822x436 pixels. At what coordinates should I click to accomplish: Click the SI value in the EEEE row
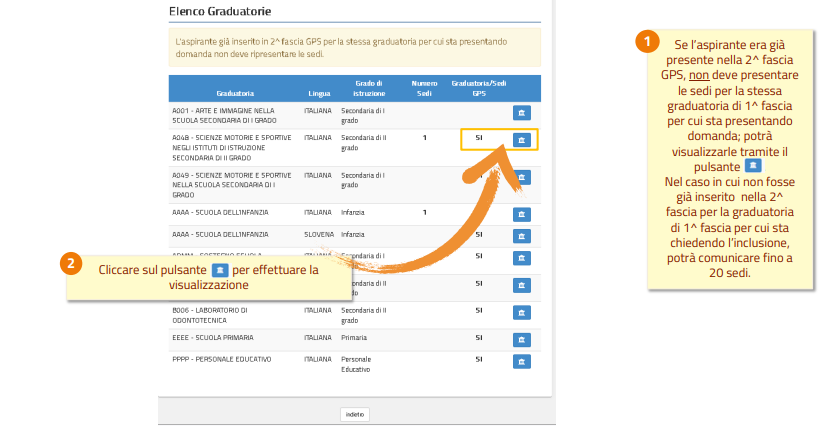[x=479, y=337]
